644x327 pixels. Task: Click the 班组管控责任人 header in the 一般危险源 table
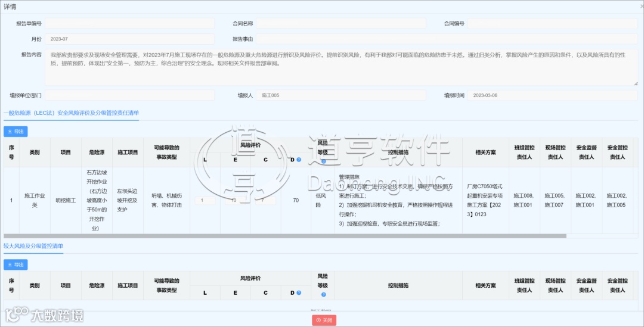tap(525, 152)
